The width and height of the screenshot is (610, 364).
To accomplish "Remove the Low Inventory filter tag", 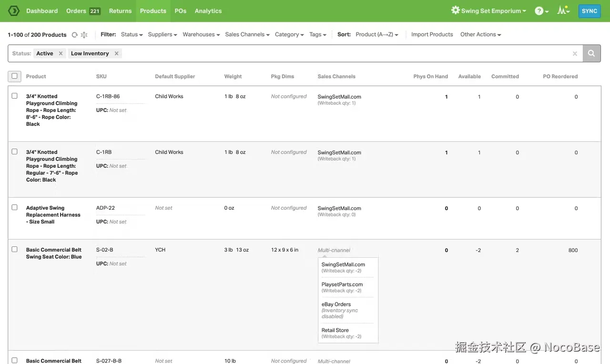I will [x=116, y=53].
